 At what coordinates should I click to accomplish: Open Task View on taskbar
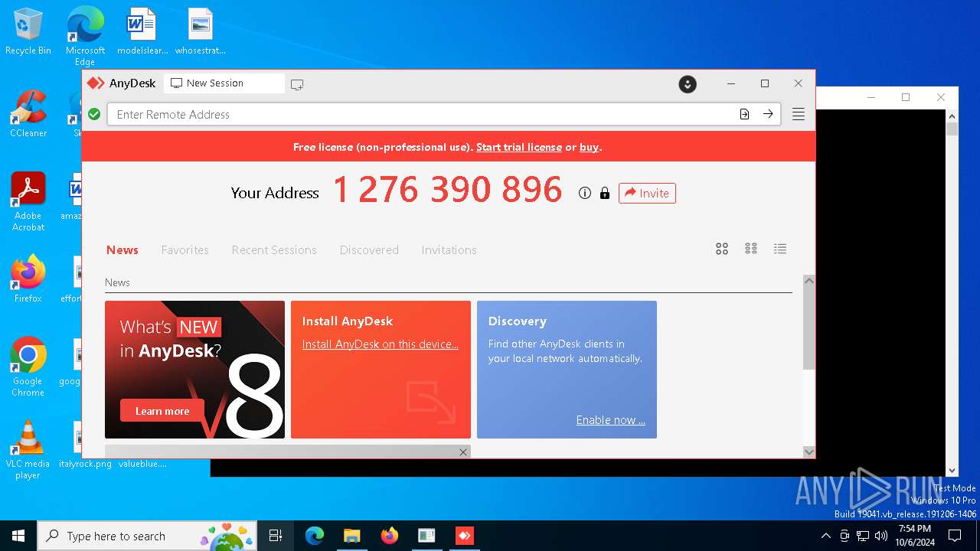click(x=276, y=536)
